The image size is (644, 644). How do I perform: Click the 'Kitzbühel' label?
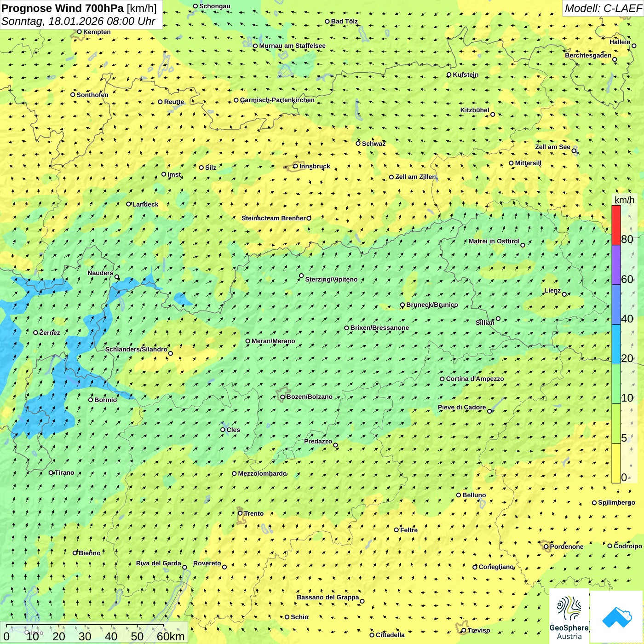coord(475,110)
